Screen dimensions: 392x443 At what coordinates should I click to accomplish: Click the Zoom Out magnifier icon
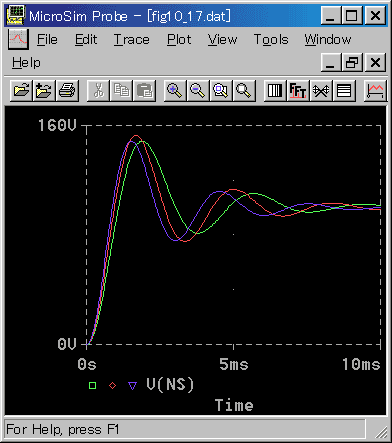point(198,90)
